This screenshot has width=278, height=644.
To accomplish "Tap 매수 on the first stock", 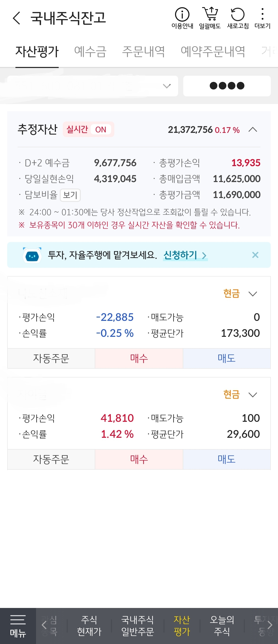I will click(139, 358).
